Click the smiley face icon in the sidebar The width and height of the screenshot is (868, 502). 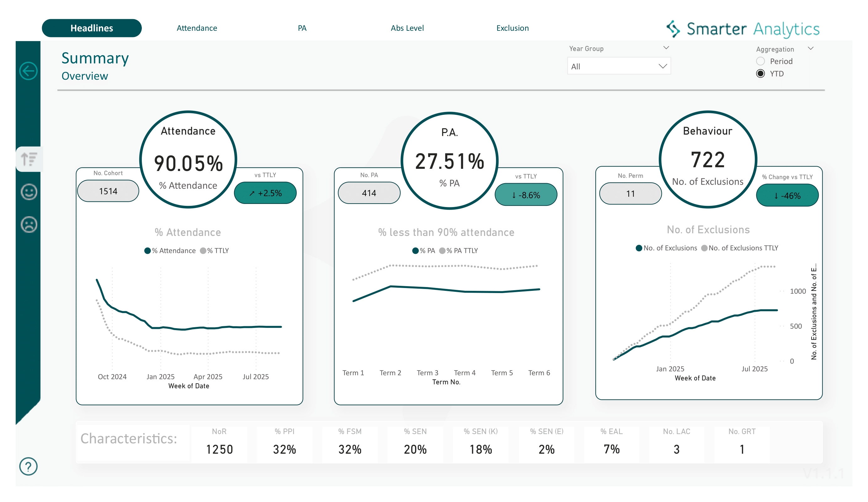[29, 192]
